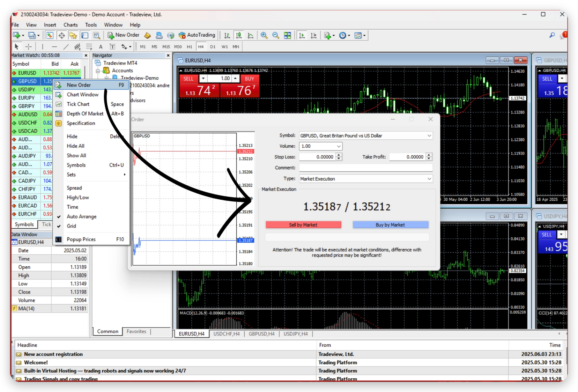This screenshot has width=578, height=392.
Task: Select the candlestick chart icon
Action: 239,35
